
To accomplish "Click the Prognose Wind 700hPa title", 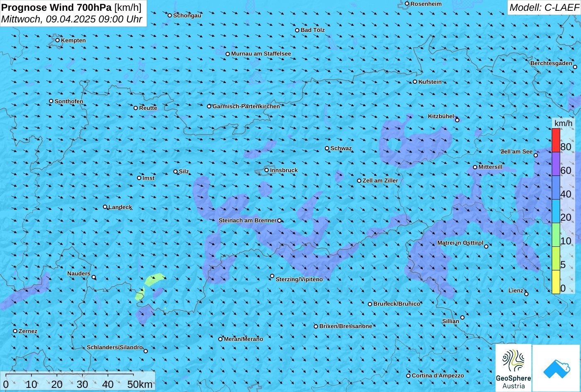I will coord(56,7).
